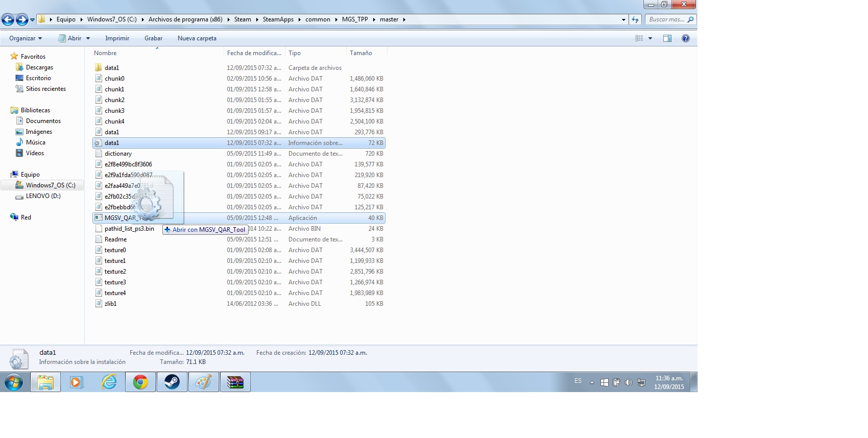This screenshot has height=438, width=868.
Task: Select the chunk2 file icon
Action: pyautogui.click(x=99, y=100)
